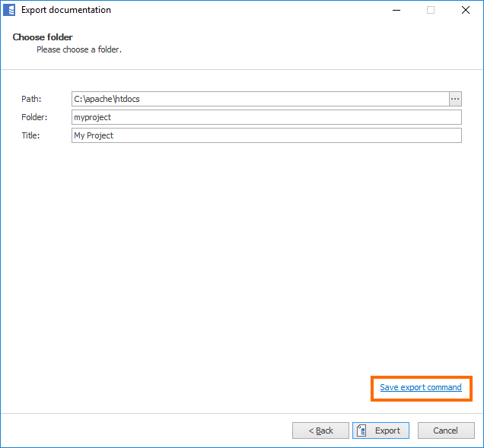Click the Choose folder heading
This screenshot has height=448, width=484.
(x=43, y=37)
